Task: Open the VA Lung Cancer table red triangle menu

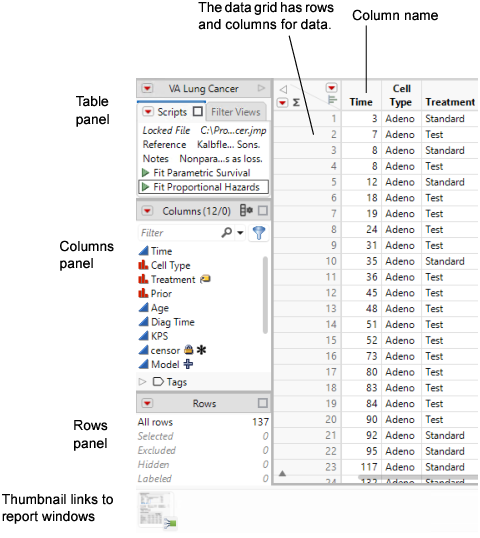Action: [147, 89]
